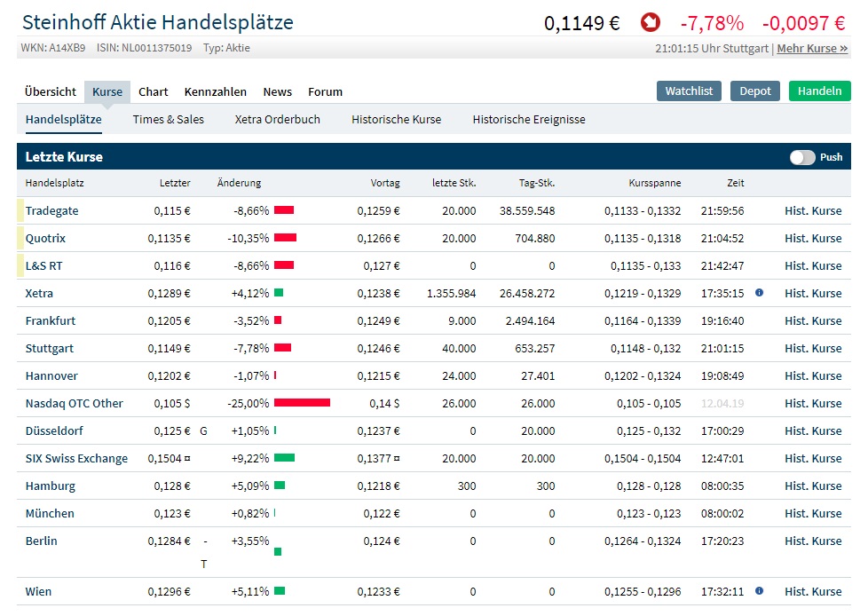Open the Übersicht tab
Screen dimensions: 868x616
[51, 91]
